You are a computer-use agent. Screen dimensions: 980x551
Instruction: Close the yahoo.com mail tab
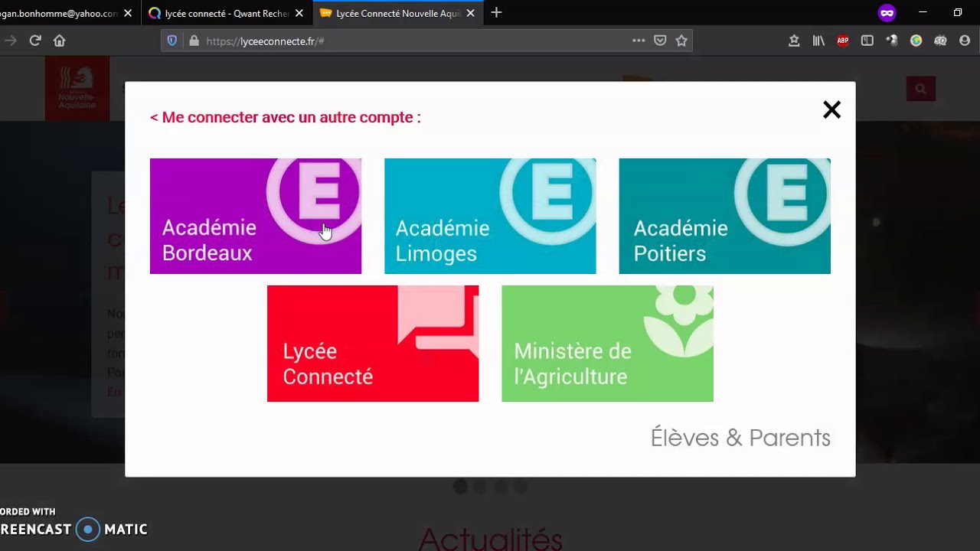point(128,13)
